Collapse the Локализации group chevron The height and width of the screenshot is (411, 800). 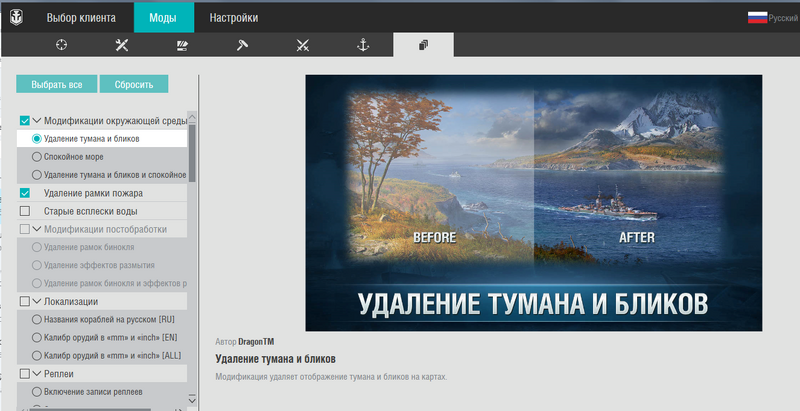pyautogui.click(x=37, y=301)
